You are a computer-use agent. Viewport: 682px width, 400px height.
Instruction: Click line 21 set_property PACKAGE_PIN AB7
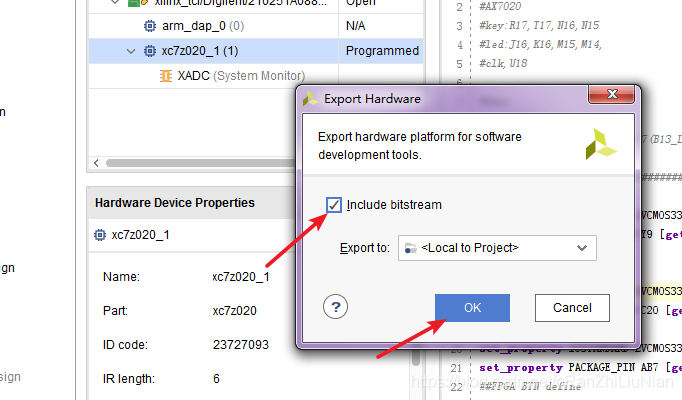(x=580, y=368)
